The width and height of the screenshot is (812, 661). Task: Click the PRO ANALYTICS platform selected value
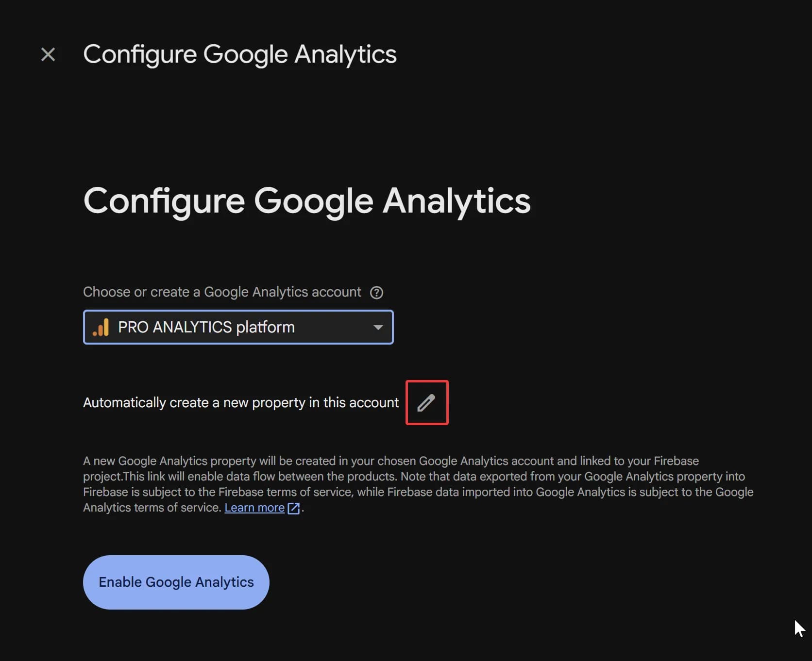pos(206,328)
